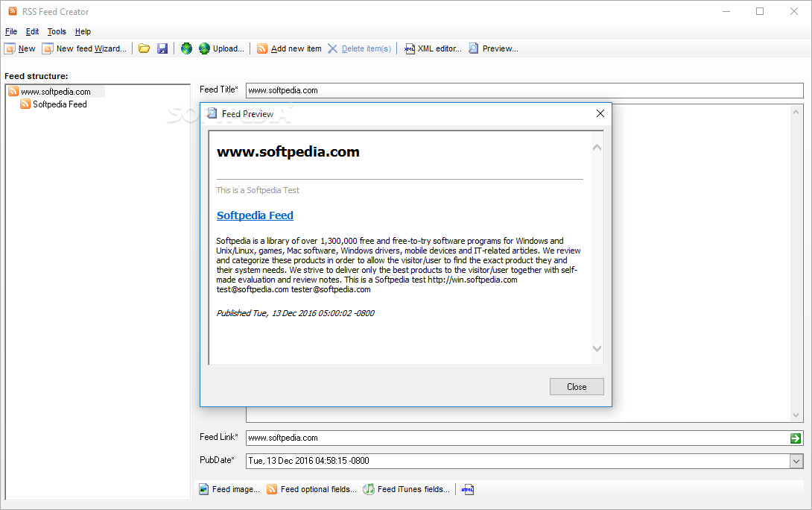Open the File menu

[x=11, y=31]
